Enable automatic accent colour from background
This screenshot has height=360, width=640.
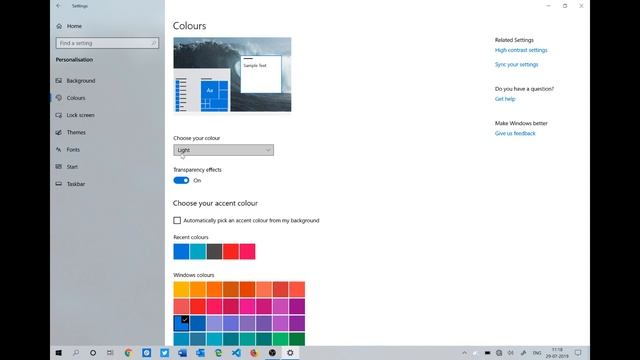(177, 220)
